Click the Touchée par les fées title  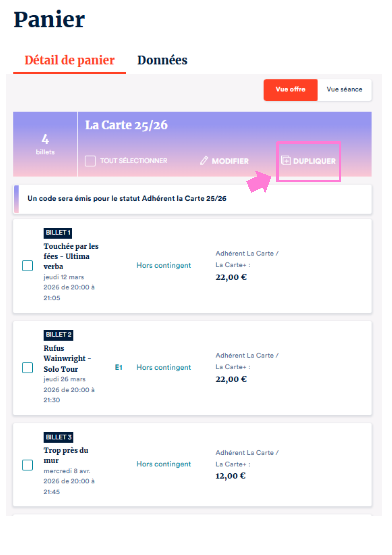tap(71, 256)
